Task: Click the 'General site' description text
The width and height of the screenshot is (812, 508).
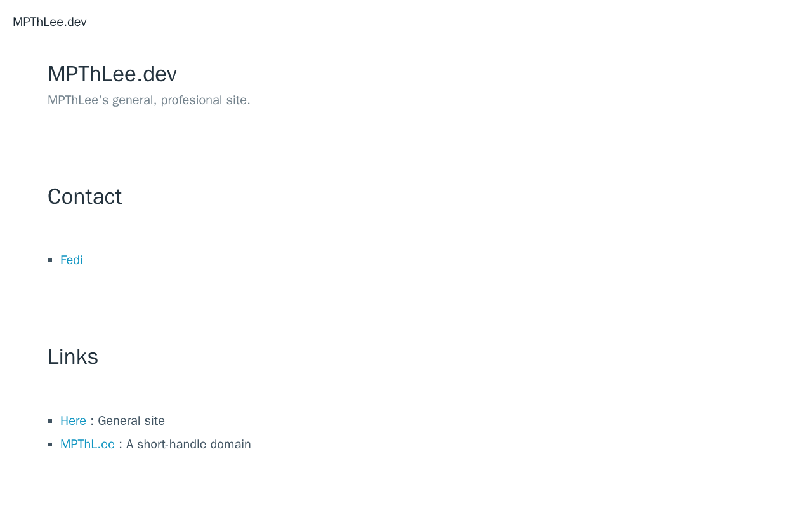Action: tap(131, 421)
